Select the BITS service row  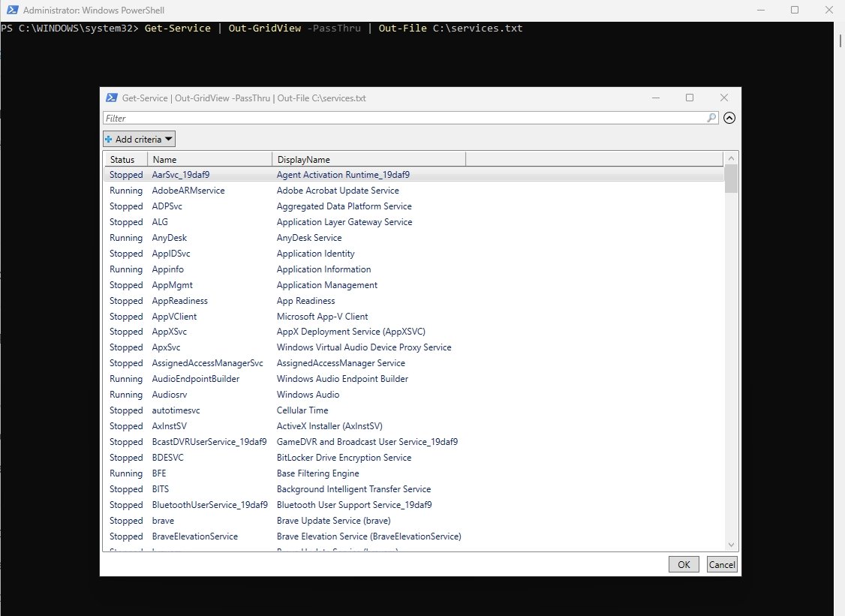point(413,488)
